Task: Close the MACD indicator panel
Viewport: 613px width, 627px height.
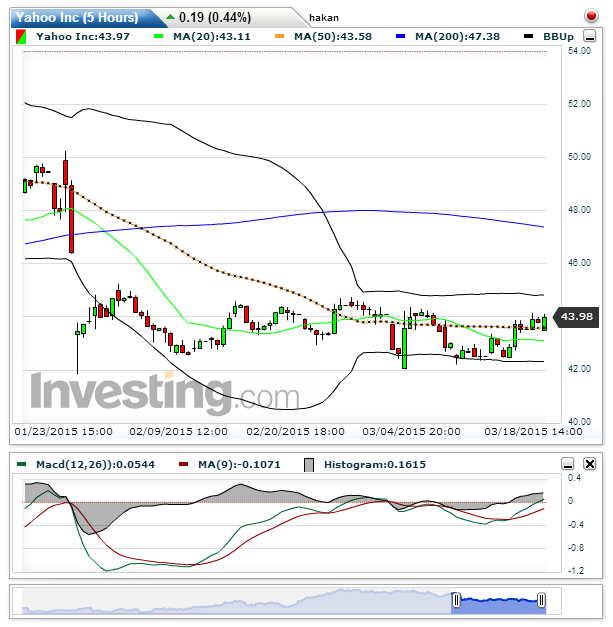Action: click(x=590, y=464)
